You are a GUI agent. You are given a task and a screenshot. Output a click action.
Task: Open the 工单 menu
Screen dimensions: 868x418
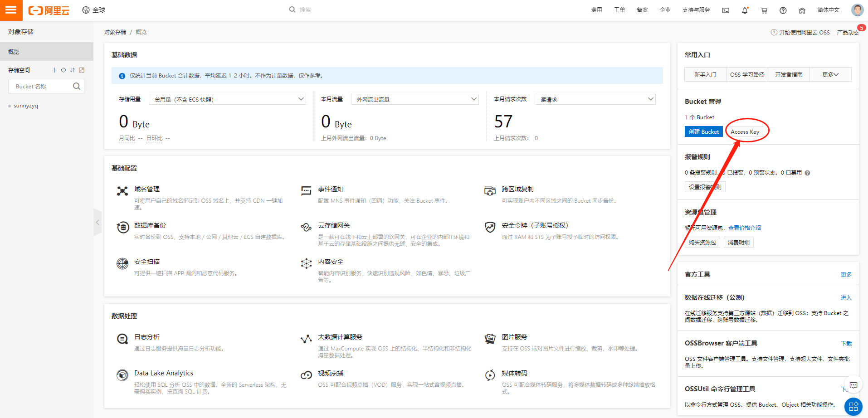(x=619, y=10)
